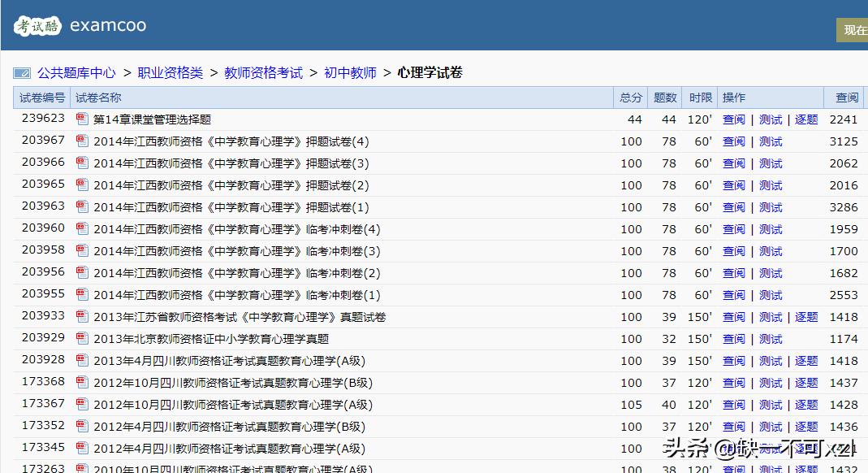
Task: Open title 2014年江西教师资格 临考冲刺卷(1)
Action: point(237,295)
